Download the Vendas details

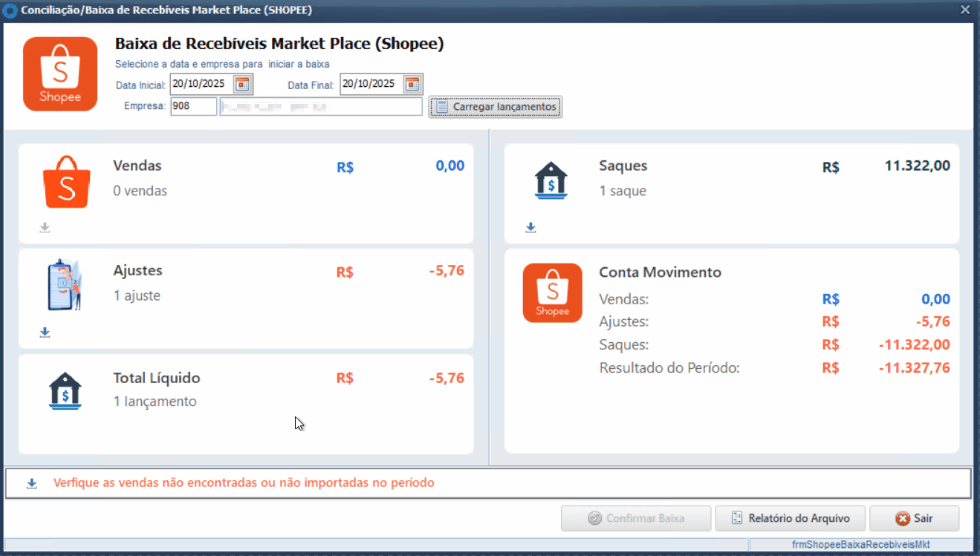(45, 228)
